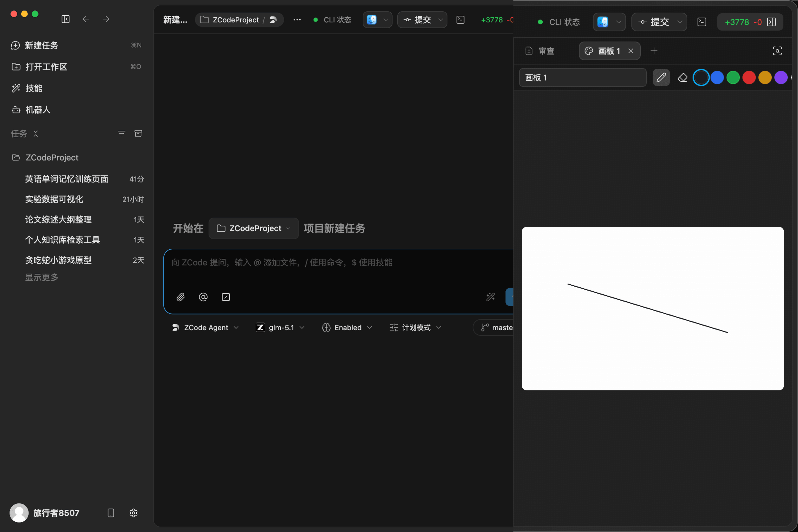Click the paperclip attach file icon
The width and height of the screenshot is (798, 532).
181,297
